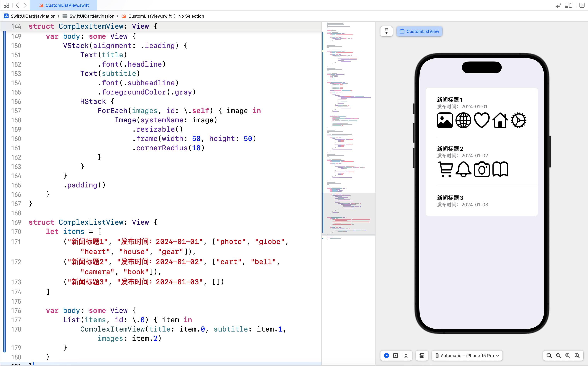Tap the photo icon in preview
The height and width of the screenshot is (366, 588).
pyautogui.click(x=445, y=120)
